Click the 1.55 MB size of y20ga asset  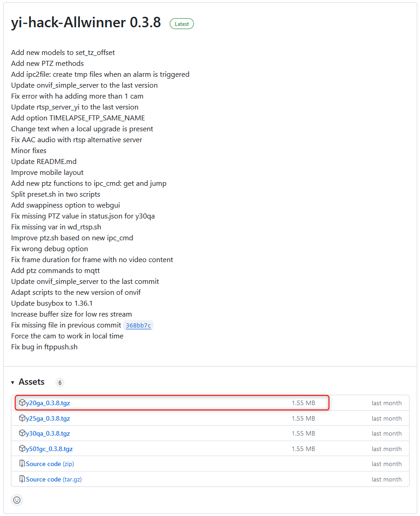click(x=303, y=403)
